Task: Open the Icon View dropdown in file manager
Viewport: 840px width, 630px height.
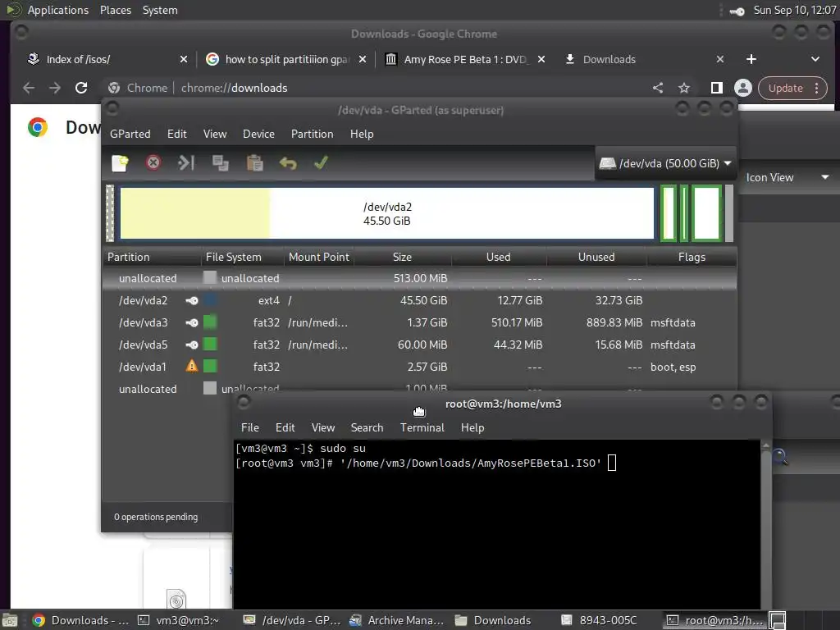Action: coord(786,177)
